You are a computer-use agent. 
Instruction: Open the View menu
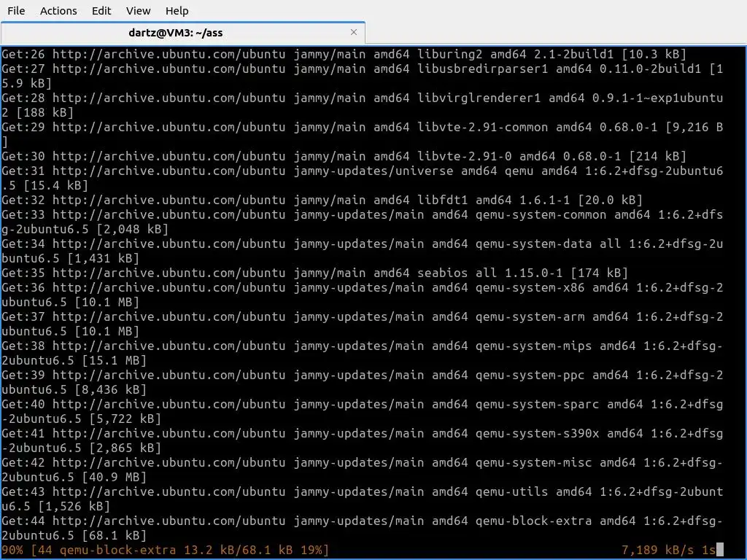tap(138, 10)
